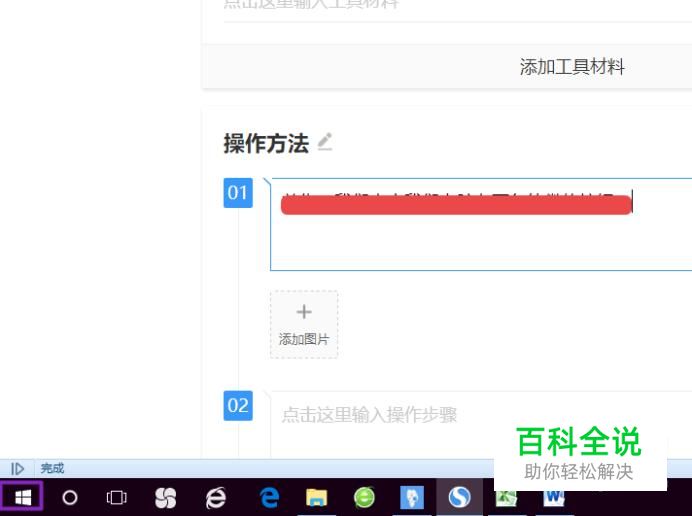Screen dimensions: 692x516
Task: Click the 操作方法 heading text
Action: click(x=266, y=143)
